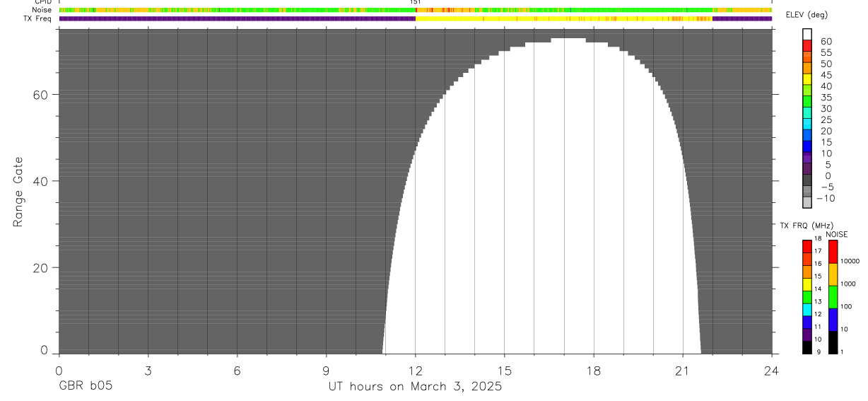
Task: Click x-axis tick label '21'
Action: pyautogui.click(x=682, y=371)
